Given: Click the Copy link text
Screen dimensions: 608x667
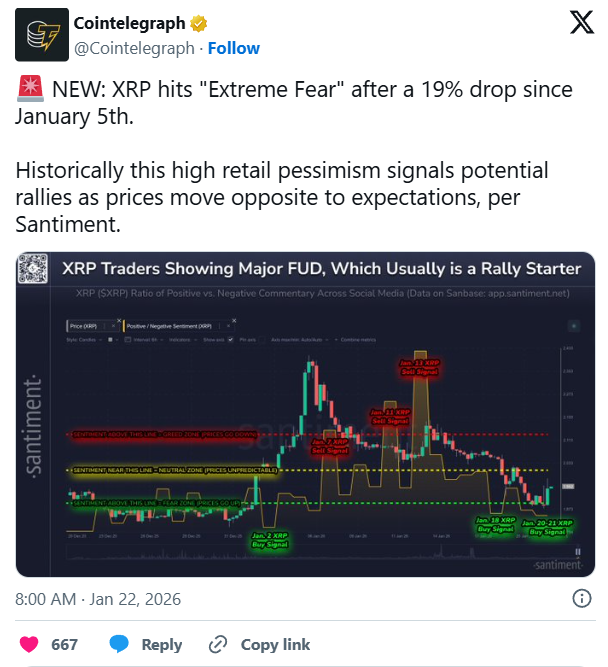Looking at the screenshot, I should tap(275, 644).
